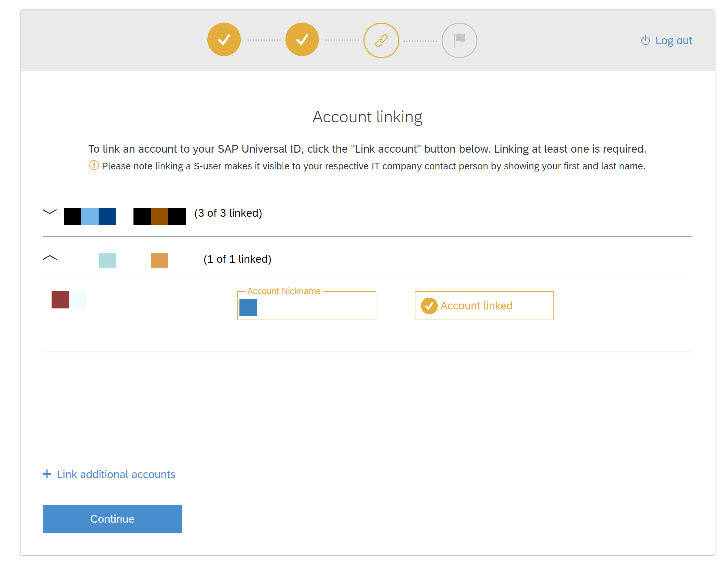The image size is (728, 582).
Task: Click inside the Account Nickname input field
Action: pos(307,307)
